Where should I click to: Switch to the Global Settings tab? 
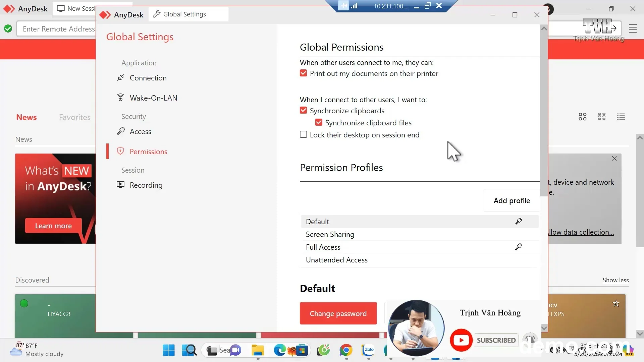pos(188,14)
